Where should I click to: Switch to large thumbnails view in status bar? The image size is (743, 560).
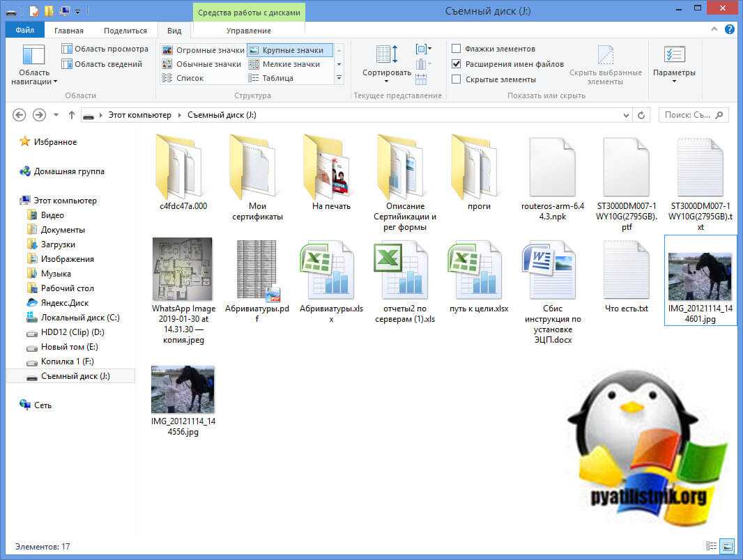[727, 547]
